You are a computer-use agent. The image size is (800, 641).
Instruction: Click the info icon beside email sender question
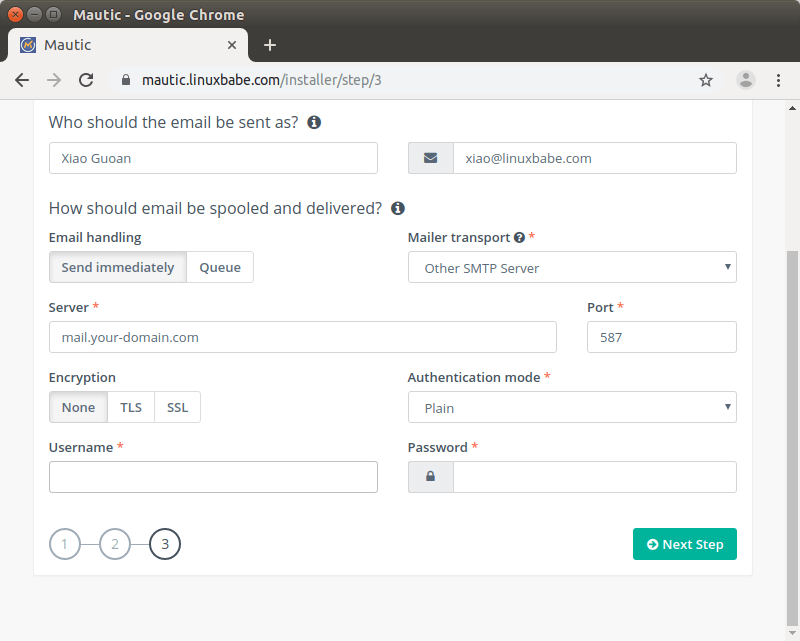click(314, 122)
